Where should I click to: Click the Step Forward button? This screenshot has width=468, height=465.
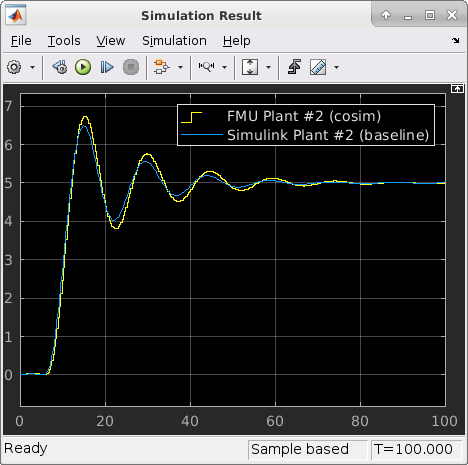(107, 67)
